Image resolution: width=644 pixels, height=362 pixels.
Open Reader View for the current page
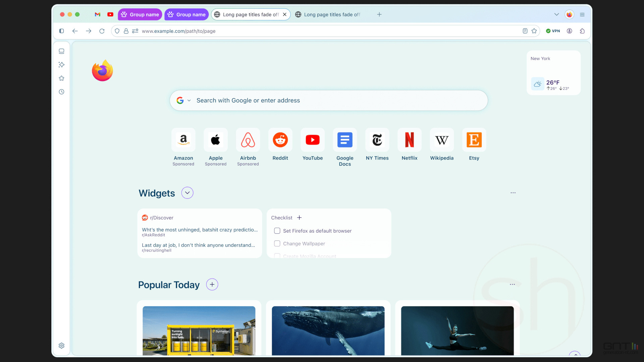tap(525, 31)
